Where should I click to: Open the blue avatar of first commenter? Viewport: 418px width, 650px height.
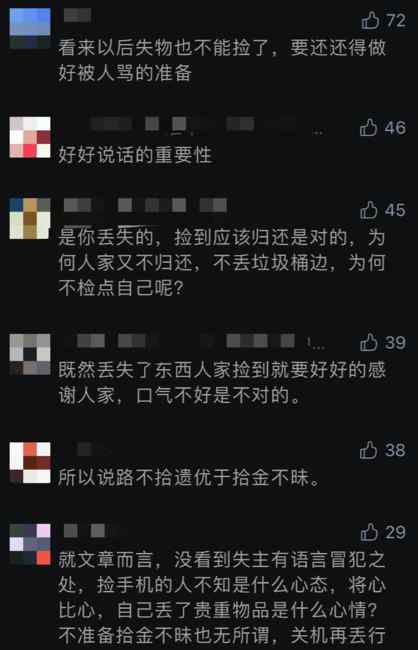(30, 28)
